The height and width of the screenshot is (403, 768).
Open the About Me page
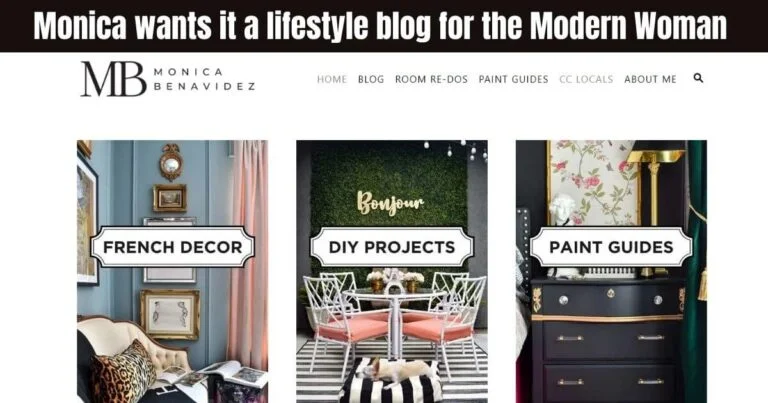pos(650,79)
